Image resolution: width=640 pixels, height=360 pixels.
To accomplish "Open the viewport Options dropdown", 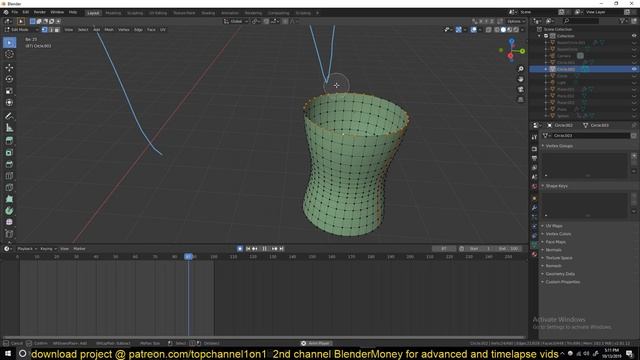I will click(516, 21).
